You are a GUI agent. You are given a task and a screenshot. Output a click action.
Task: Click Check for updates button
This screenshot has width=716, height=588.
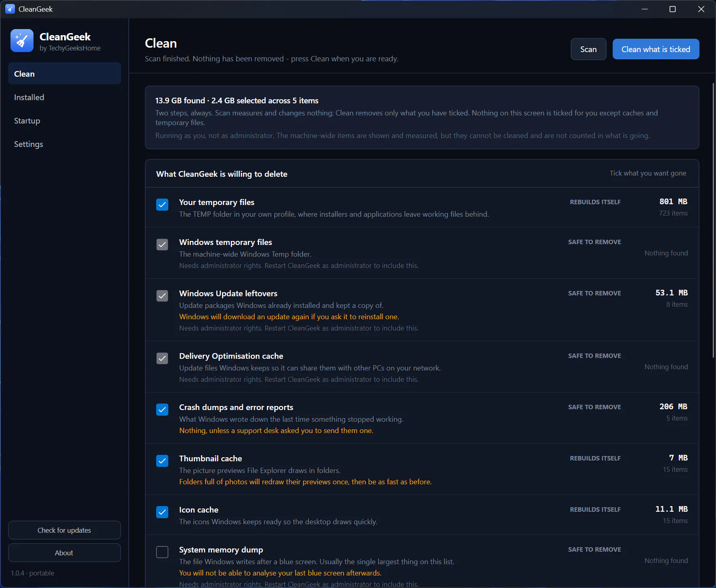[65, 530]
